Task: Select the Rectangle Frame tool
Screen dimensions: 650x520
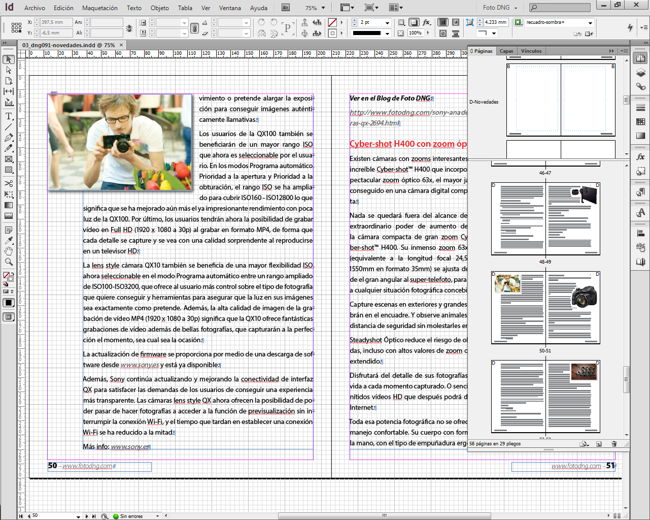Action: click(x=8, y=159)
